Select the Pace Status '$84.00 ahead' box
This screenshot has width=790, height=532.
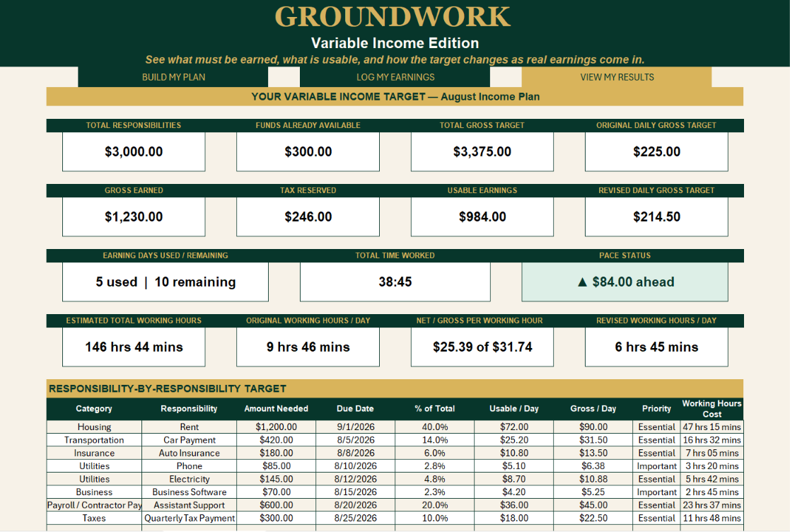pos(625,282)
